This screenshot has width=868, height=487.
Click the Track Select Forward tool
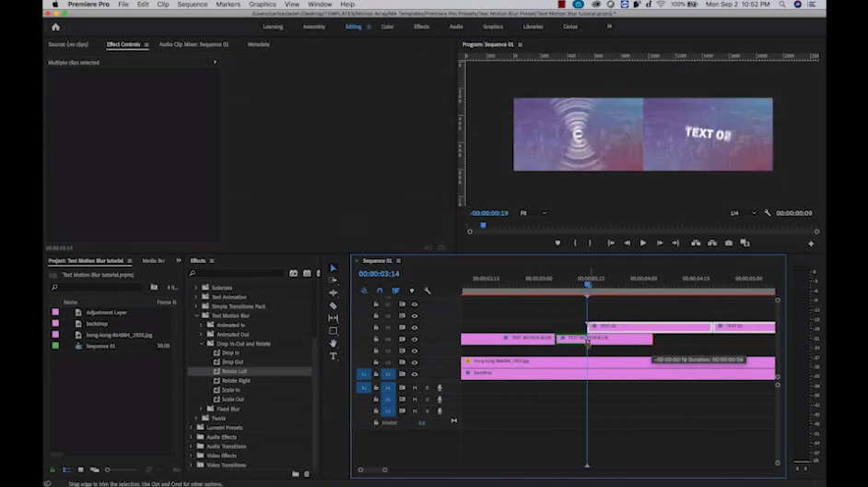click(333, 280)
